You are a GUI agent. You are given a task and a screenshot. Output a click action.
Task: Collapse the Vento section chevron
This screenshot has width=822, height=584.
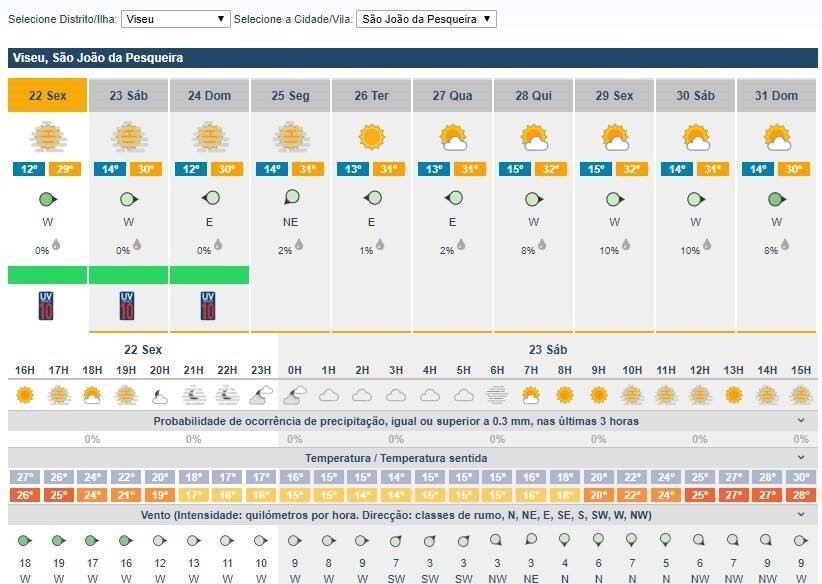point(801,515)
